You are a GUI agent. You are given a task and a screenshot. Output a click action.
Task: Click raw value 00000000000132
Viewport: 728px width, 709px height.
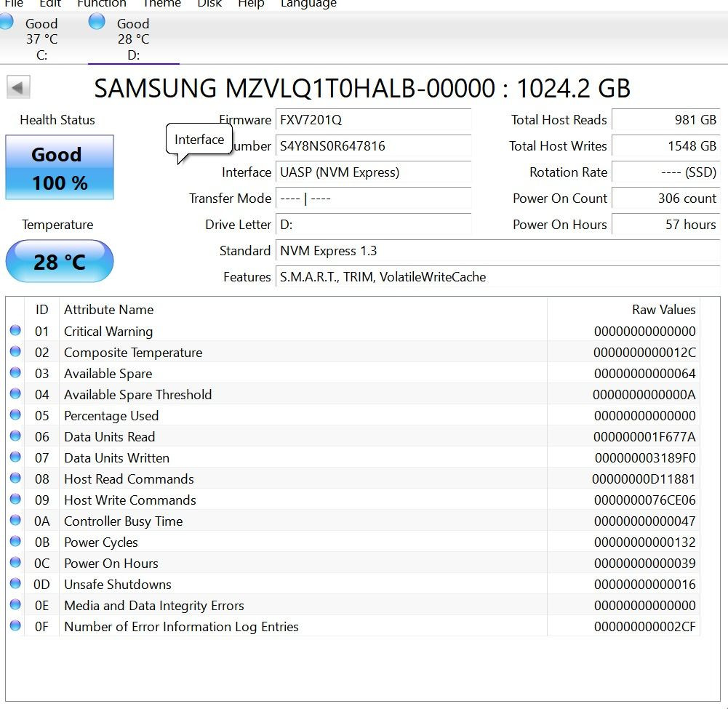[644, 542]
